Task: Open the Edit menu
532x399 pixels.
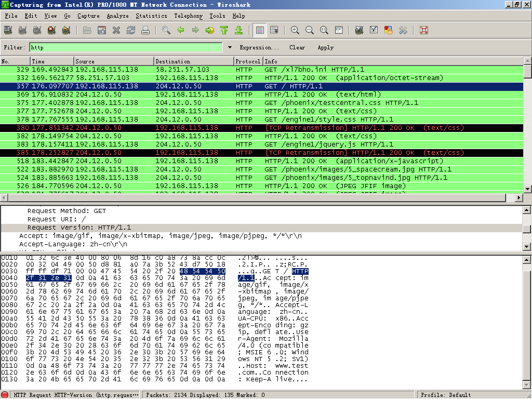Action: (x=31, y=16)
